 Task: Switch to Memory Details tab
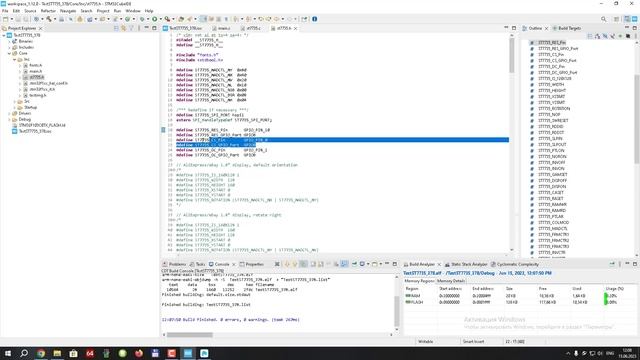(x=451, y=281)
